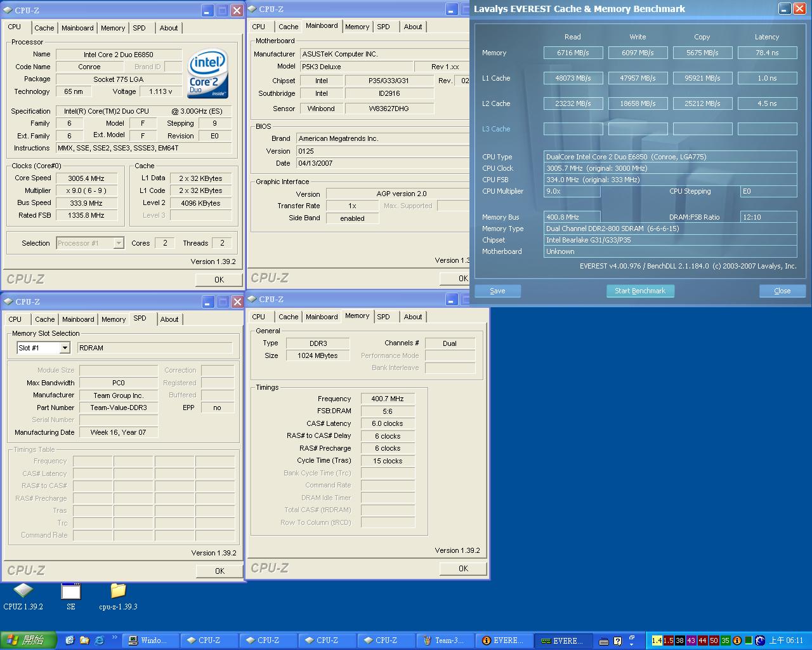This screenshot has width=812, height=650.
Task: Click the BIOS date '04/13/2007'
Action: pyautogui.click(x=383, y=163)
